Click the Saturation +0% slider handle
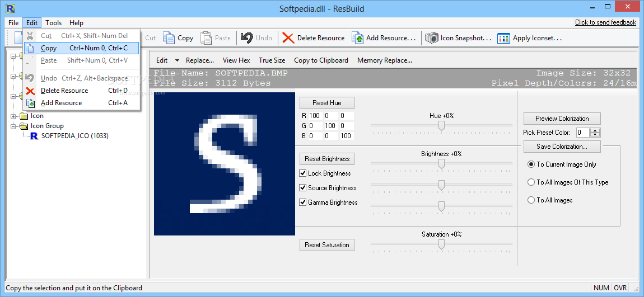The width and height of the screenshot is (644, 297). [x=441, y=244]
